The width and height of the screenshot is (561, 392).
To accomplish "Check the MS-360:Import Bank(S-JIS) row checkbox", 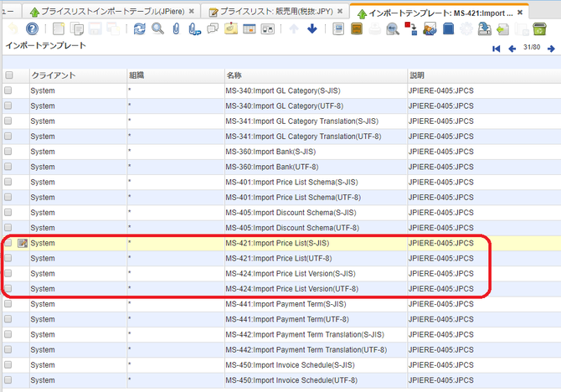I will point(8,151).
